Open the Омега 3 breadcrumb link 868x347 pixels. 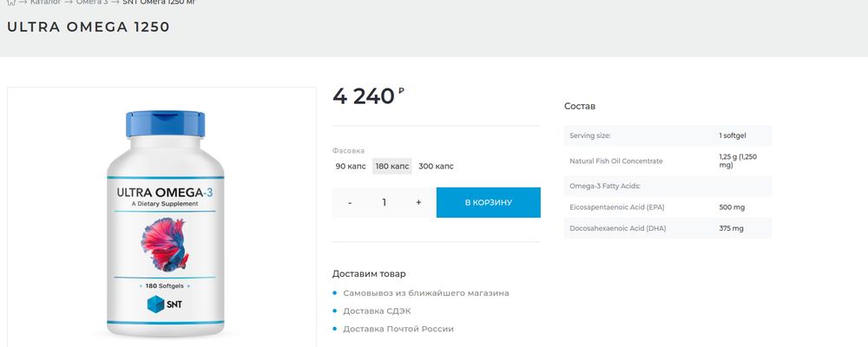click(92, 3)
